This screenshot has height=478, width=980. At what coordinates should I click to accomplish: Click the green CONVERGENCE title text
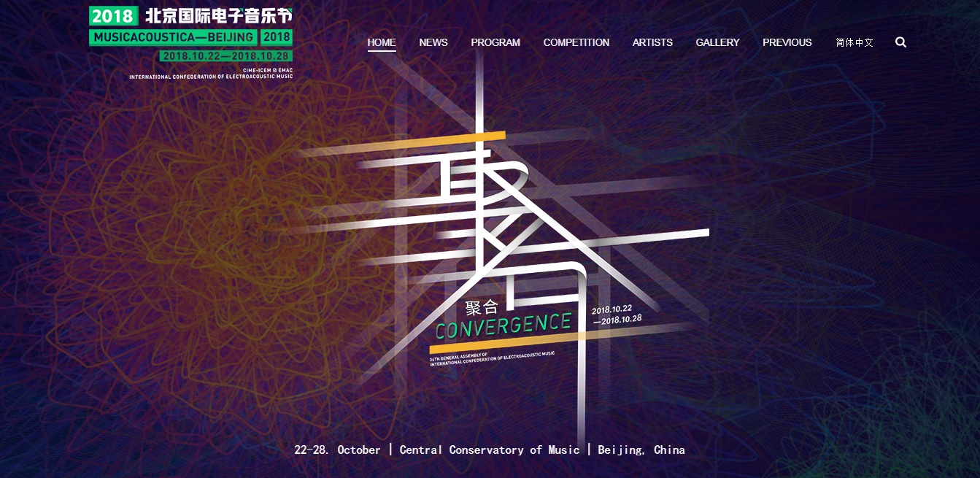(x=503, y=327)
